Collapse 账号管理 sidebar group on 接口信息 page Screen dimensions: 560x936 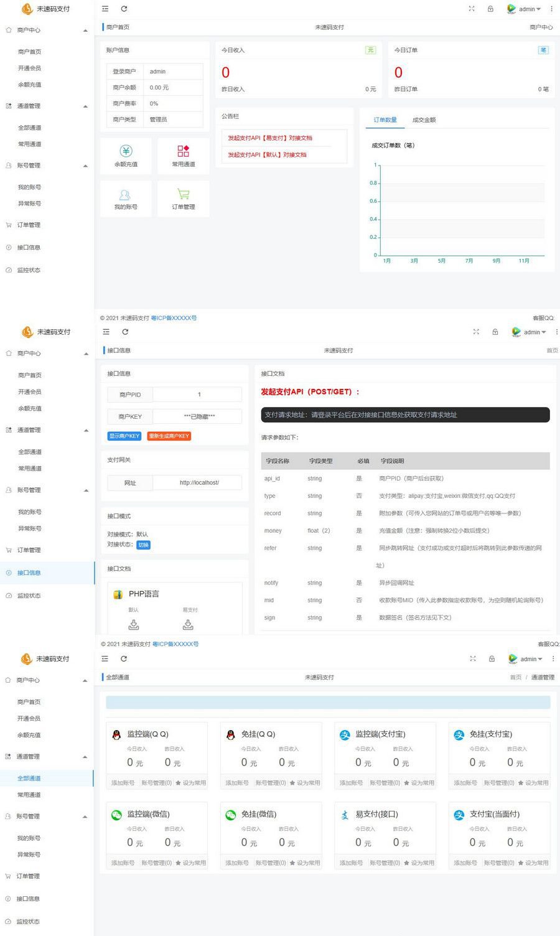85,490
